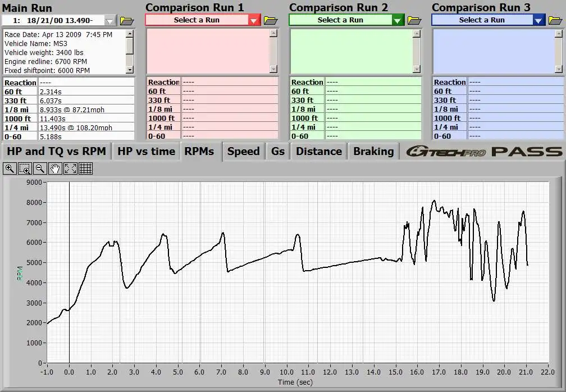The height and width of the screenshot is (392, 566).
Task: Activate the hand pan tool
Action: click(55, 168)
